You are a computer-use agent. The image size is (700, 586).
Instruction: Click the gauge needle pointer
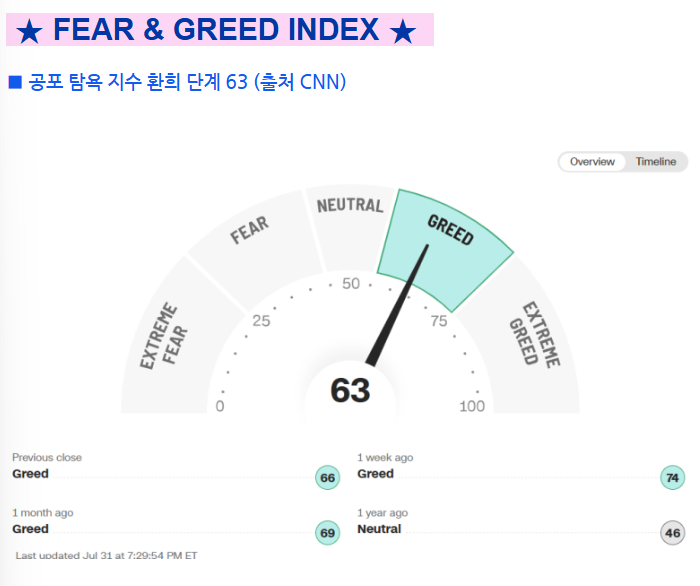(397, 305)
